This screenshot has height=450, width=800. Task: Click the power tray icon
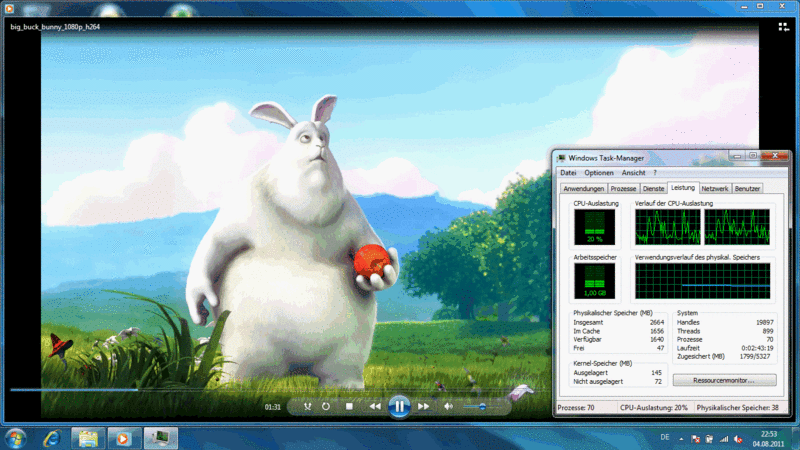[x=709, y=439]
